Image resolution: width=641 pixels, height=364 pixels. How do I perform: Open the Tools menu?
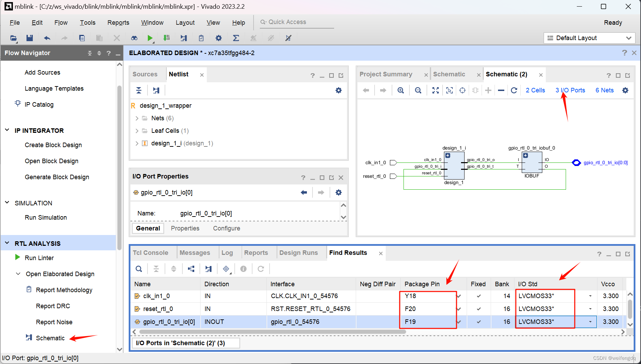pyautogui.click(x=88, y=23)
